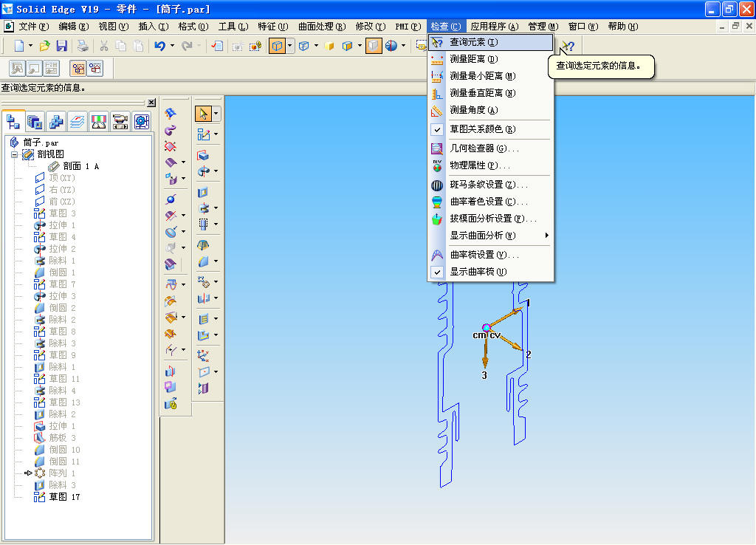Select 草图 17 tree item
This screenshot has height=545, width=756.
pos(65,497)
